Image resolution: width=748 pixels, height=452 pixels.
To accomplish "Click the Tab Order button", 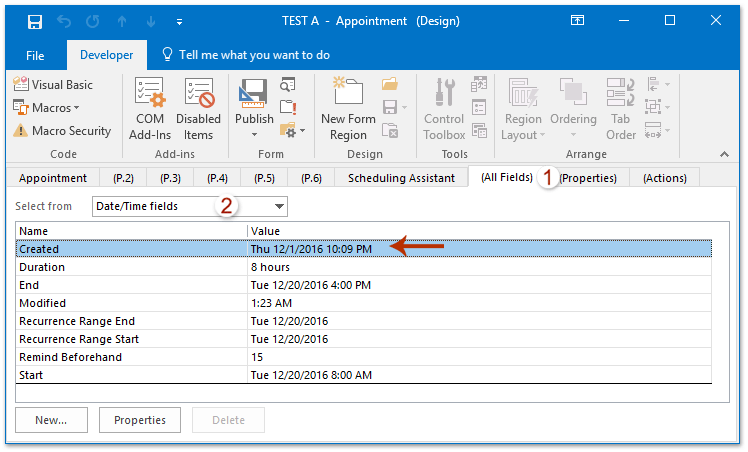I will pos(621,109).
